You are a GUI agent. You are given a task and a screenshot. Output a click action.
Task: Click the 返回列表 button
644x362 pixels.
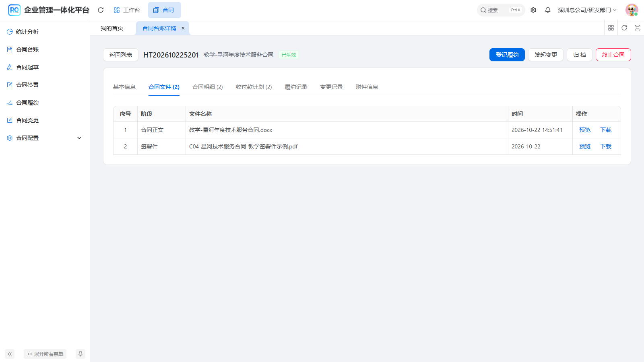pyautogui.click(x=121, y=55)
